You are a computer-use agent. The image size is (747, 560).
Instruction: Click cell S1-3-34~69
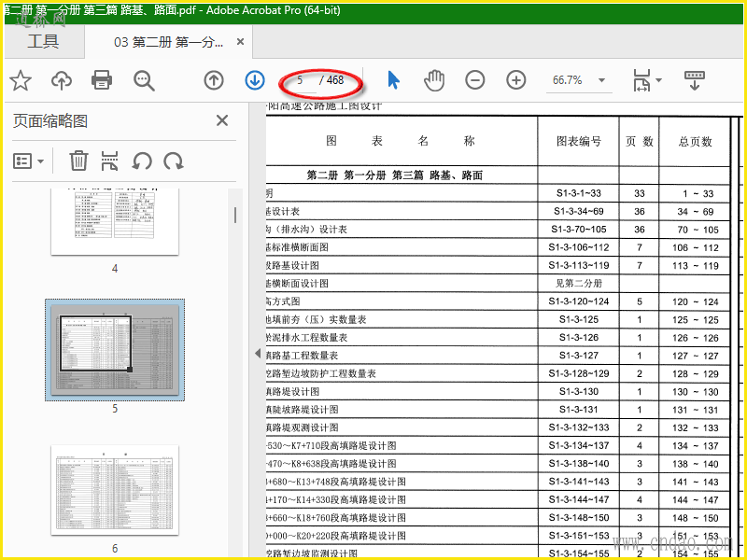[x=579, y=212]
